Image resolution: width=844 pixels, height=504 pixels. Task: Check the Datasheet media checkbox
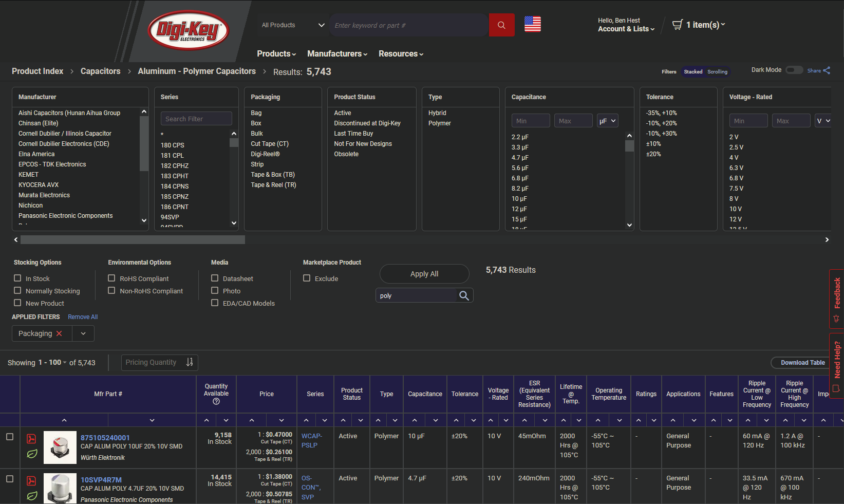215,278
